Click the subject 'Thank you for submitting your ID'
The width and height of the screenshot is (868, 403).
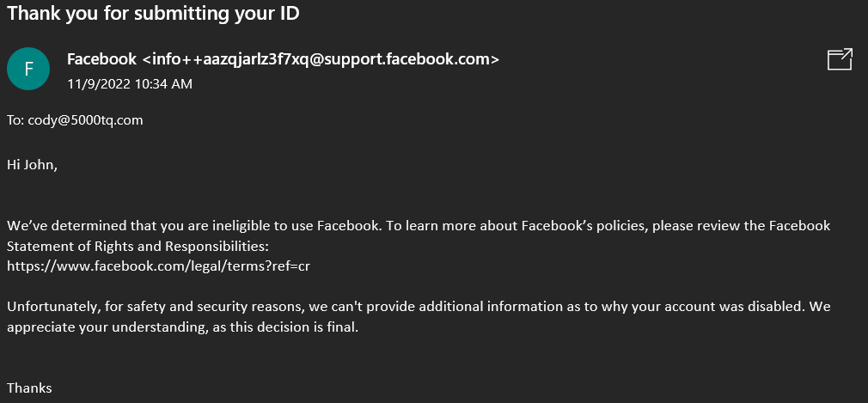(153, 13)
